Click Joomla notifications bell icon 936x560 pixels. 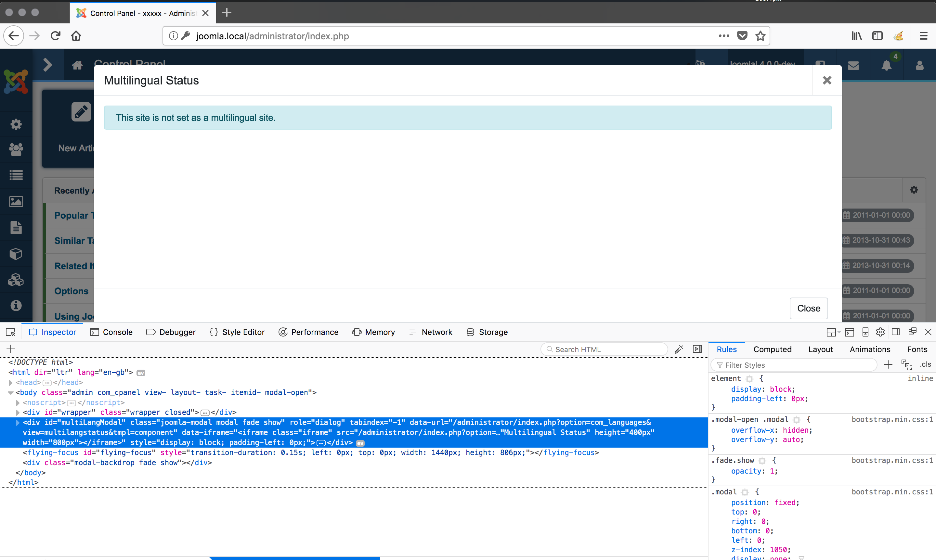tap(886, 65)
